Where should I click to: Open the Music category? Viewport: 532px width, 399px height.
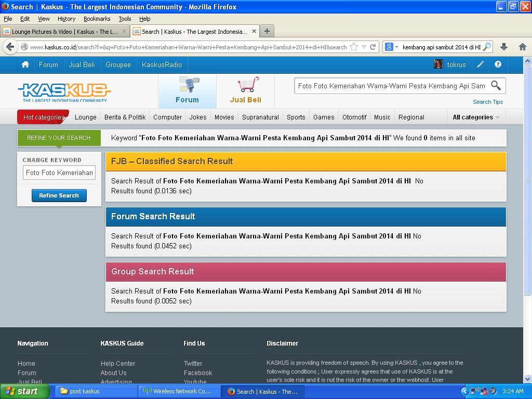click(382, 117)
